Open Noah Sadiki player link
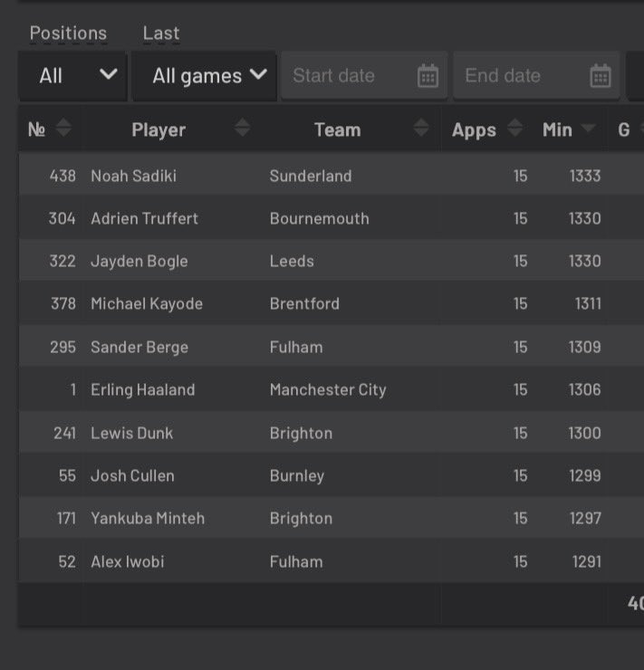The image size is (644, 670). coord(133,176)
